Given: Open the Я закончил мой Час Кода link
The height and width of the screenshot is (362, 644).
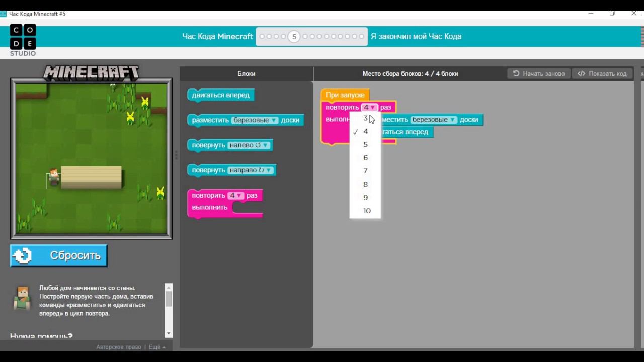Looking at the screenshot, I should click(x=416, y=36).
